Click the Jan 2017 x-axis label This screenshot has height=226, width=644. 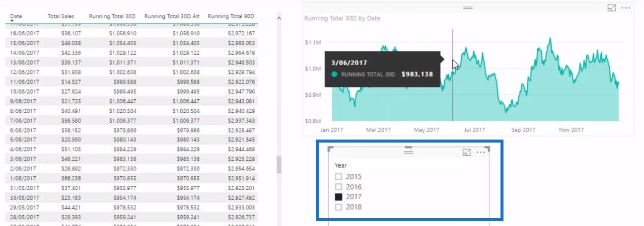coord(331,130)
